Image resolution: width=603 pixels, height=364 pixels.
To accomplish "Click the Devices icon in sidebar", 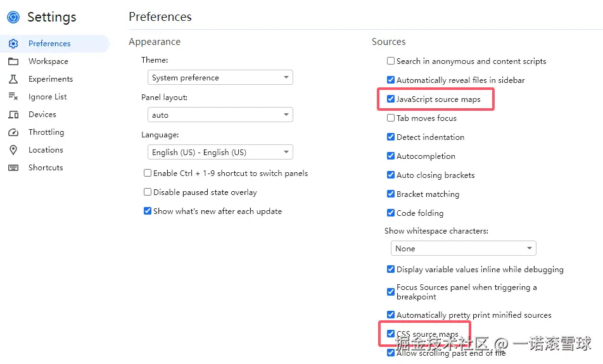I will [13, 115].
